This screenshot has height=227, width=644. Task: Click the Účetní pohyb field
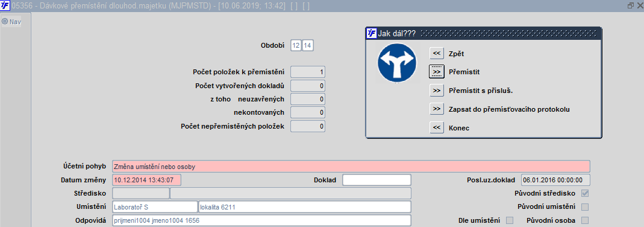point(351,167)
